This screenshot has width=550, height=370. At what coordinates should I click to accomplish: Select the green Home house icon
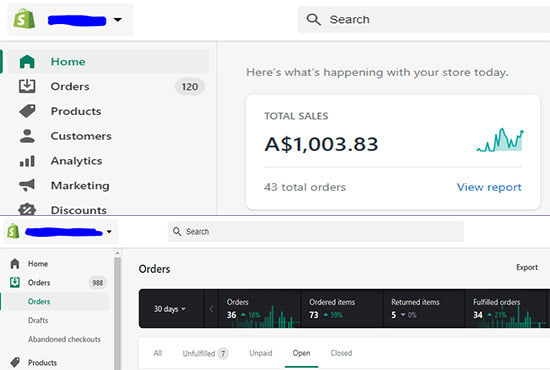pyautogui.click(x=27, y=62)
